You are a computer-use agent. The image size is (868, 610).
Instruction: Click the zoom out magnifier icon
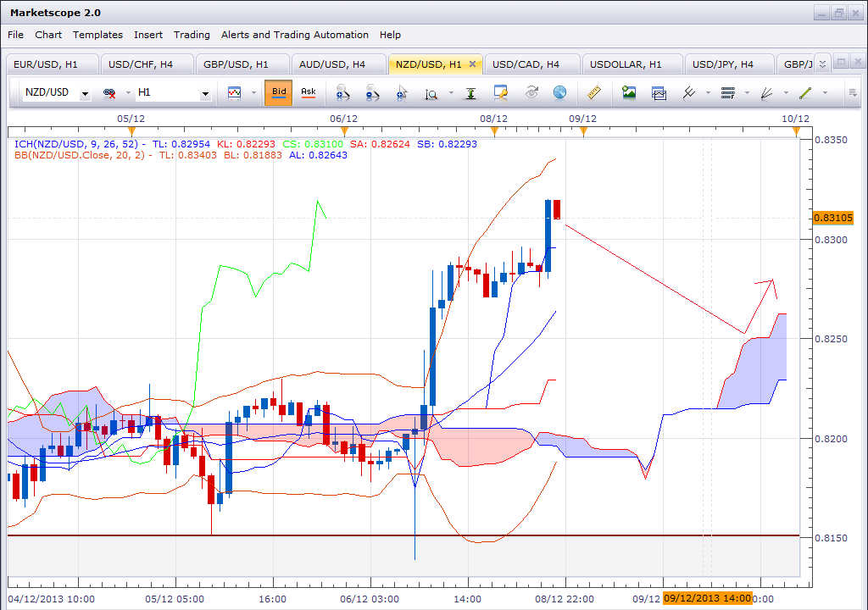(x=373, y=92)
